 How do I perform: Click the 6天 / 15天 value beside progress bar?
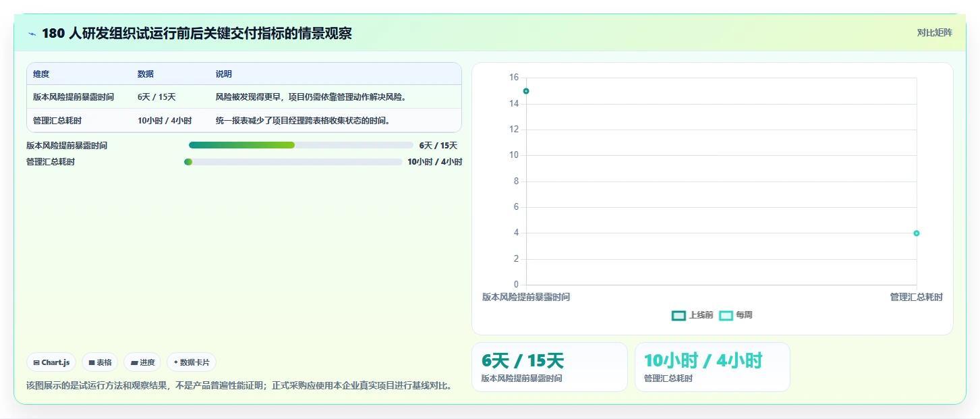point(438,145)
